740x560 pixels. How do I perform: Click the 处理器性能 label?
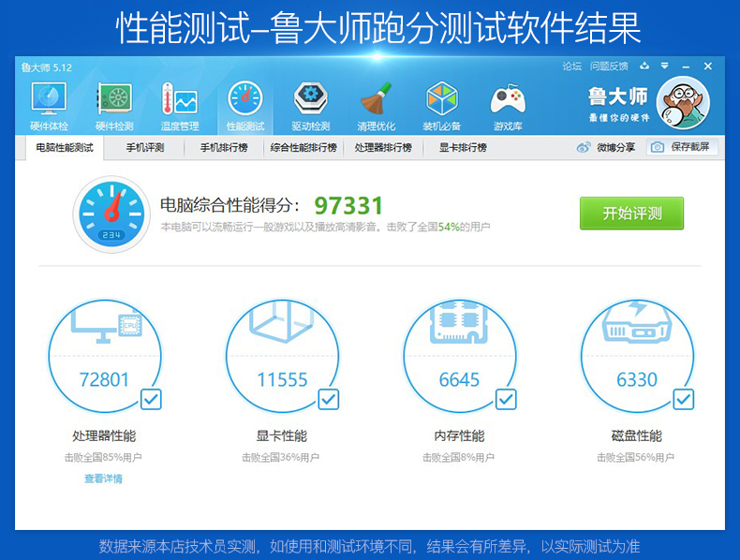click(x=104, y=436)
